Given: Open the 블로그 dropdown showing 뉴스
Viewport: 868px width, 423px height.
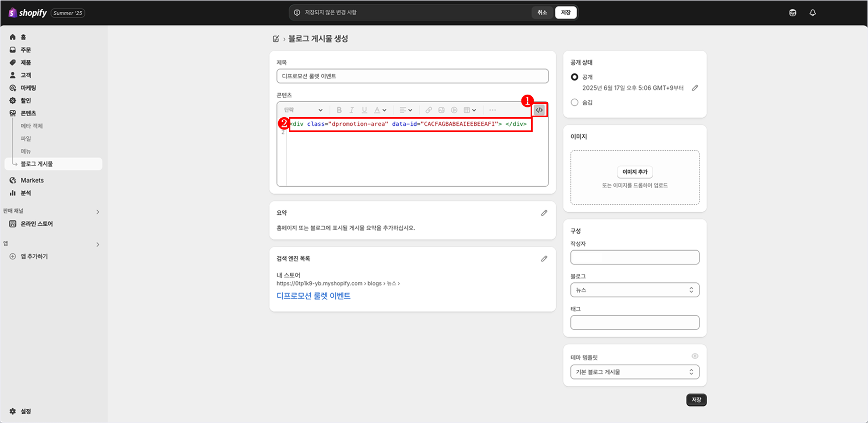Looking at the screenshot, I should [634, 290].
